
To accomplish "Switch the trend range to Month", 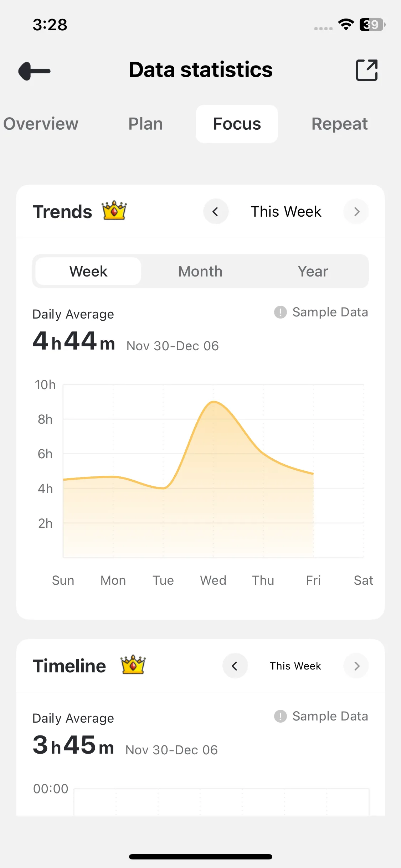I will [x=200, y=271].
